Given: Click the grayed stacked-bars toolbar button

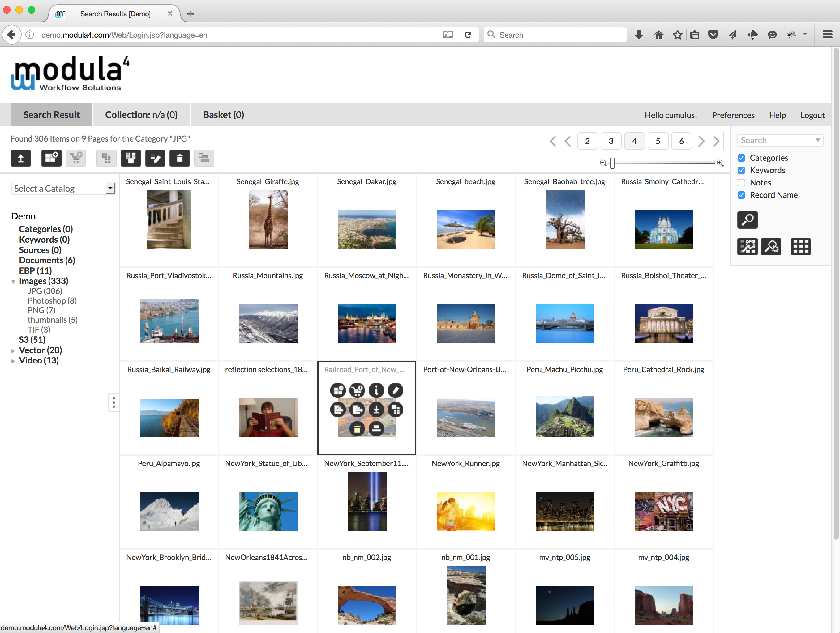Looking at the screenshot, I should [204, 158].
